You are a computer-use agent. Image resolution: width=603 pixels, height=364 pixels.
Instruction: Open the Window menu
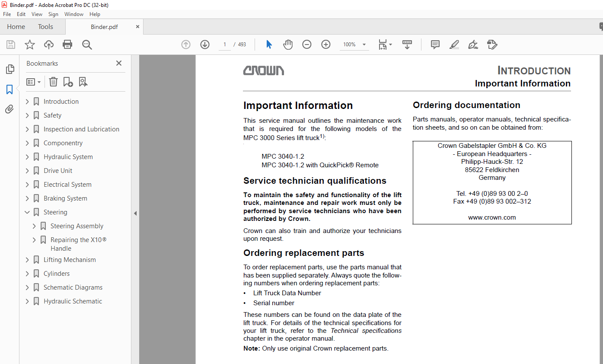[x=74, y=14]
